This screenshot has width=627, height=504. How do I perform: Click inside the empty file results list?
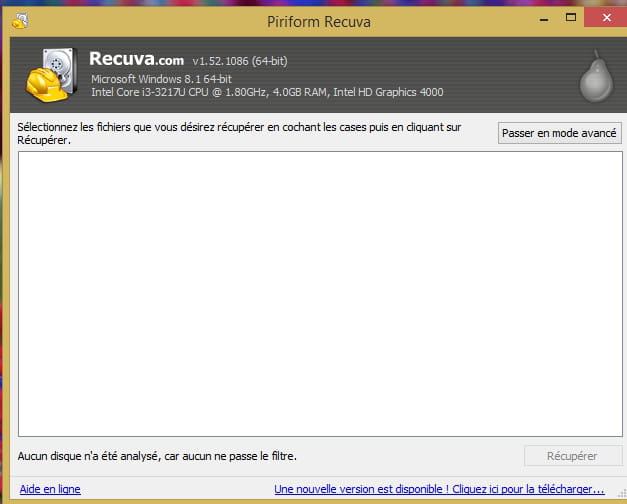[x=320, y=294]
